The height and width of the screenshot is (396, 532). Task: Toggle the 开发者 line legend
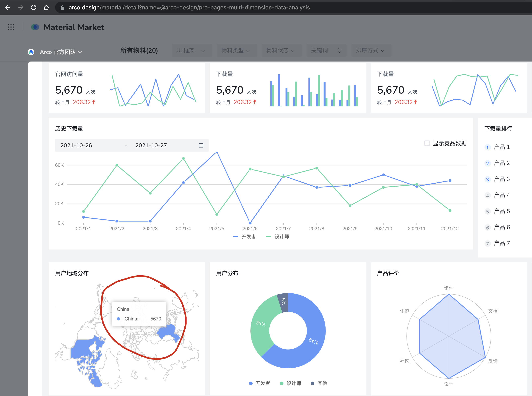pos(245,237)
